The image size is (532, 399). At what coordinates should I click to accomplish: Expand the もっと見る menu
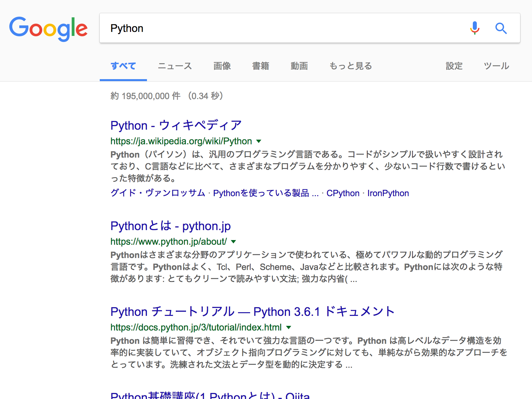pyautogui.click(x=350, y=66)
